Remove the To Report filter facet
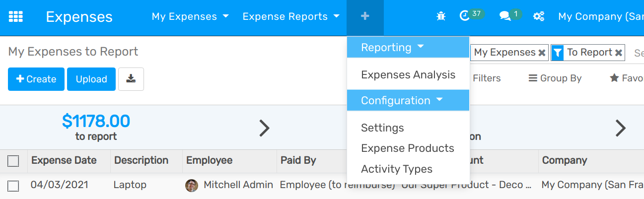 pos(619,53)
